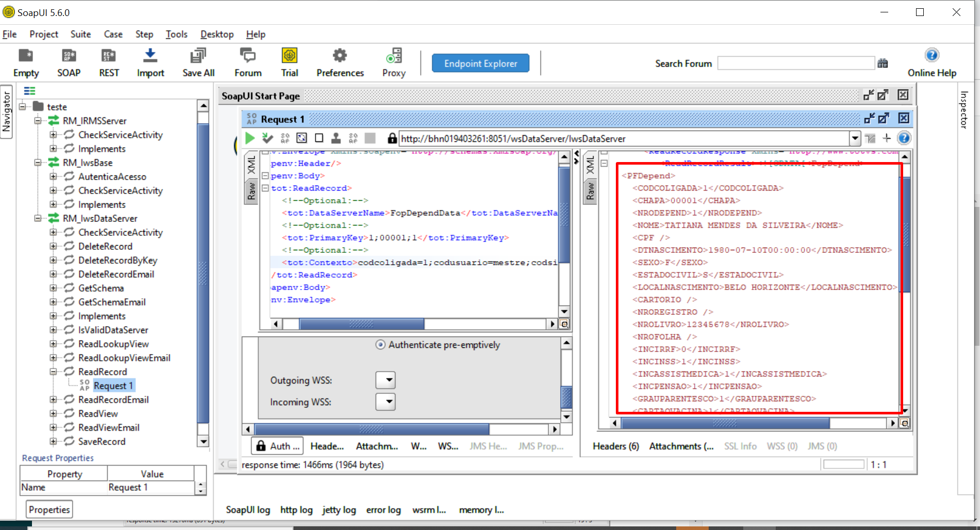Select Request 1 in the tree
Image resolution: width=980 pixels, height=530 pixels.
tap(113, 386)
